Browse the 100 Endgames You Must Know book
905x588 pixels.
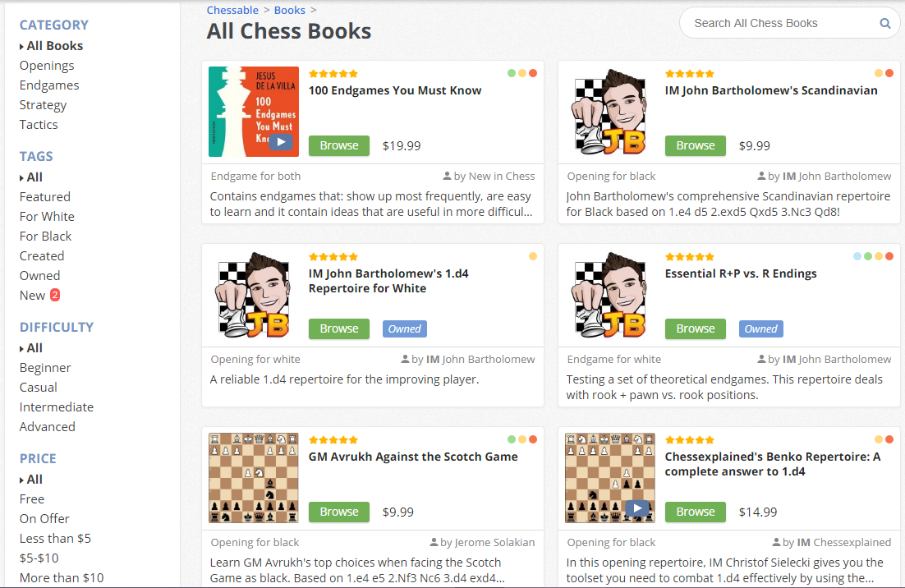(338, 145)
